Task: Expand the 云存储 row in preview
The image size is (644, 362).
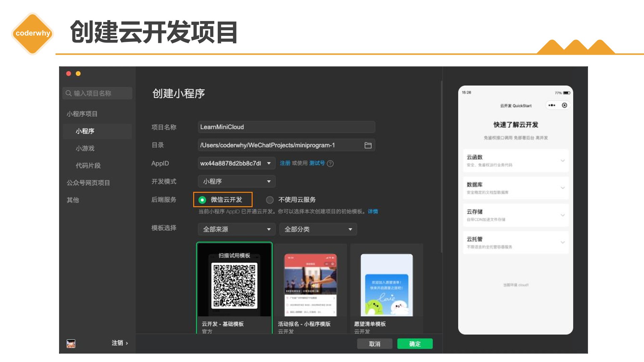Action: tap(516, 215)
